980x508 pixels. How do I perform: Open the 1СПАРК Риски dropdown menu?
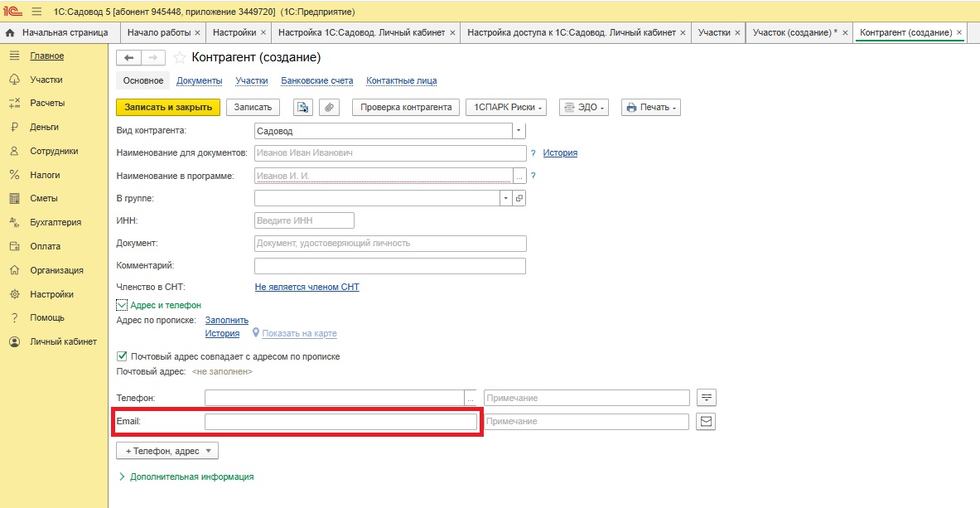[x=506, y=107]
